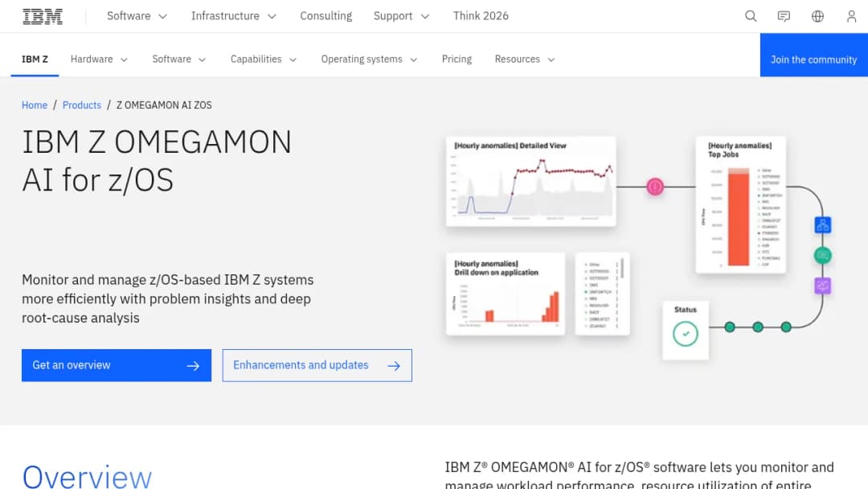
Task: Expand the Capabilities submenu
Action: (x=264, y=60)
